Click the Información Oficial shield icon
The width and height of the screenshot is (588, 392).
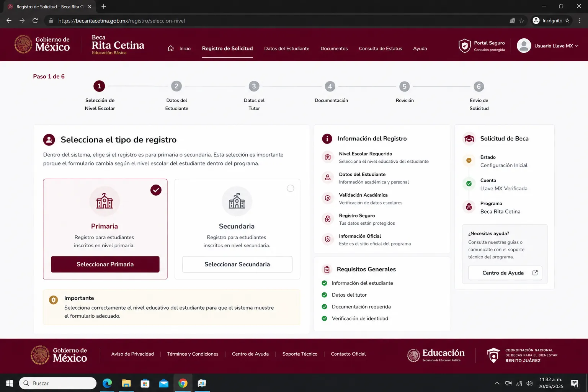328,239
